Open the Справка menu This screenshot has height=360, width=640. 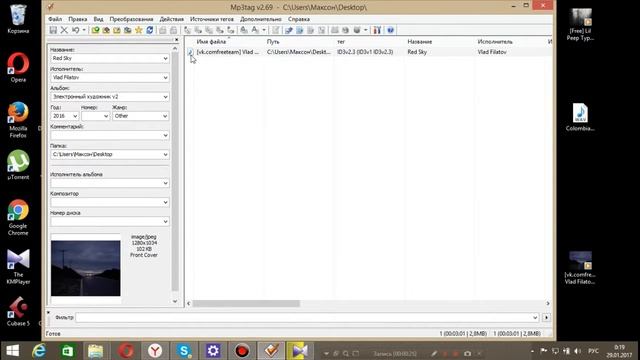pyautogui.click(x=299, y=19)
